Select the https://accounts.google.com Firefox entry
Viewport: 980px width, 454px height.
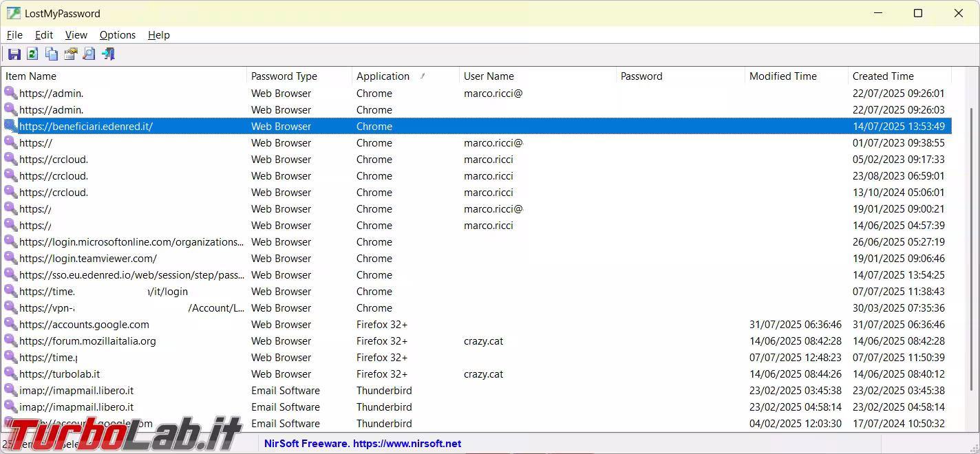(x=84, y=325)
